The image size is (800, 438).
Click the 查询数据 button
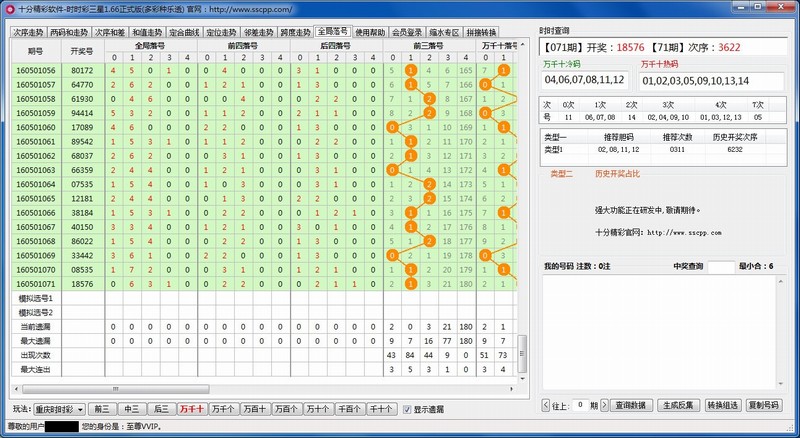click(x=631, y=405)
